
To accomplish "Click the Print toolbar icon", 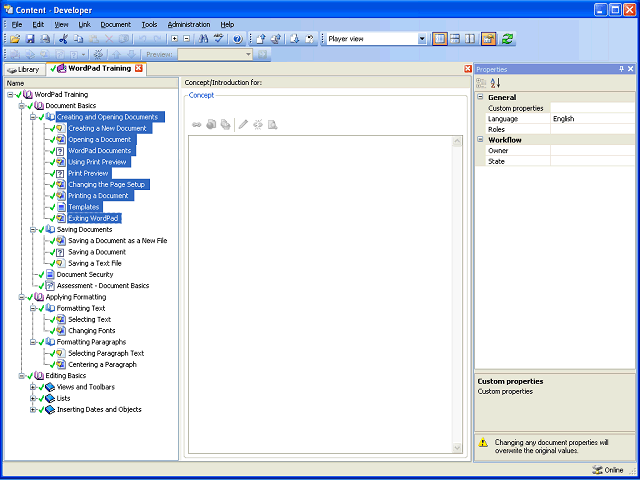I will click(x=45, y=39).
